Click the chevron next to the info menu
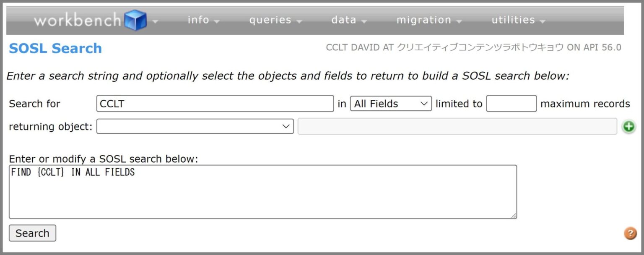Viewport: 644px width, 255px height. click(216, 22)
